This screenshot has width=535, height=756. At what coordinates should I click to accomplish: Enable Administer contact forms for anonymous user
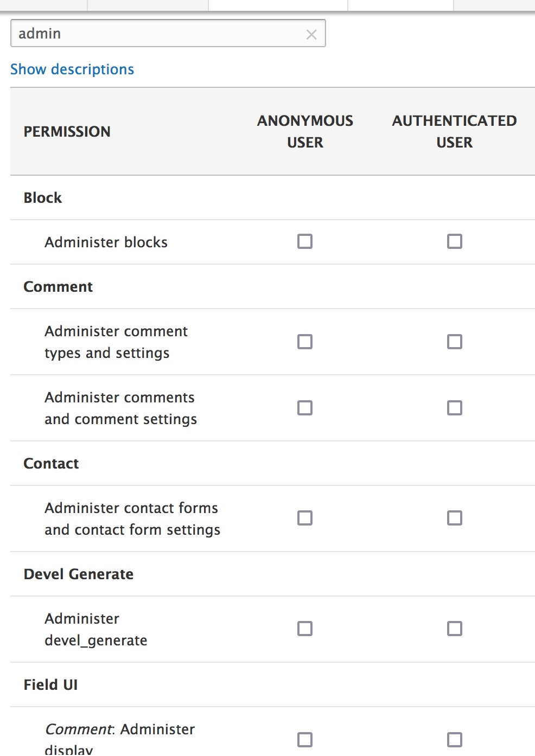coord(304,518)
